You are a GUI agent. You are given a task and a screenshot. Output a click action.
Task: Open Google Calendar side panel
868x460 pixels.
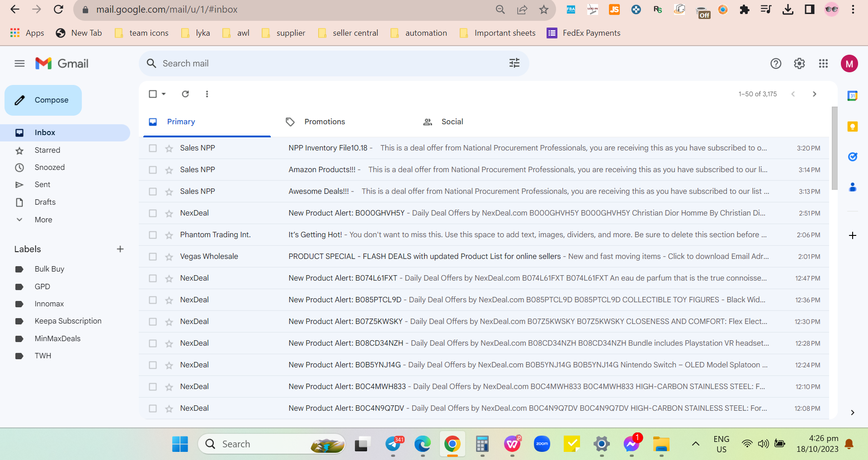point(853,96)
